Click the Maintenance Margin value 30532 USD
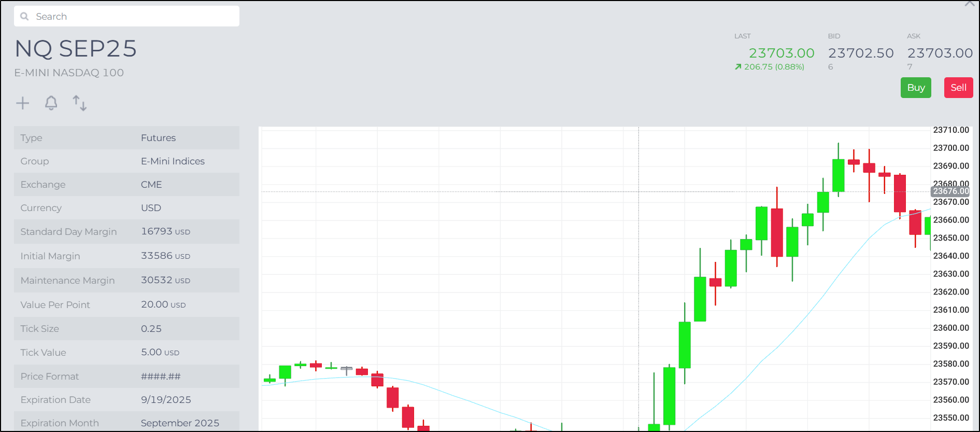Viewport: 980px width, 432px height. [x=165, y=280]
